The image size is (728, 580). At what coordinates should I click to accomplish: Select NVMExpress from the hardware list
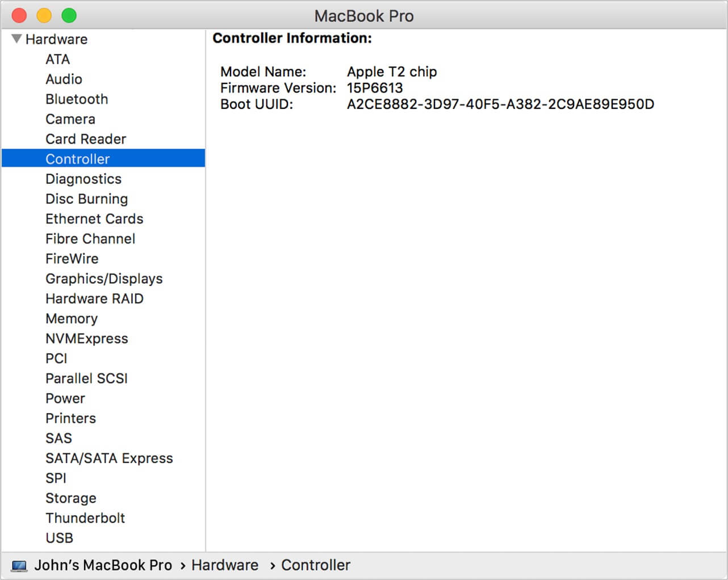pyautogui.click(x=87, y=338)
